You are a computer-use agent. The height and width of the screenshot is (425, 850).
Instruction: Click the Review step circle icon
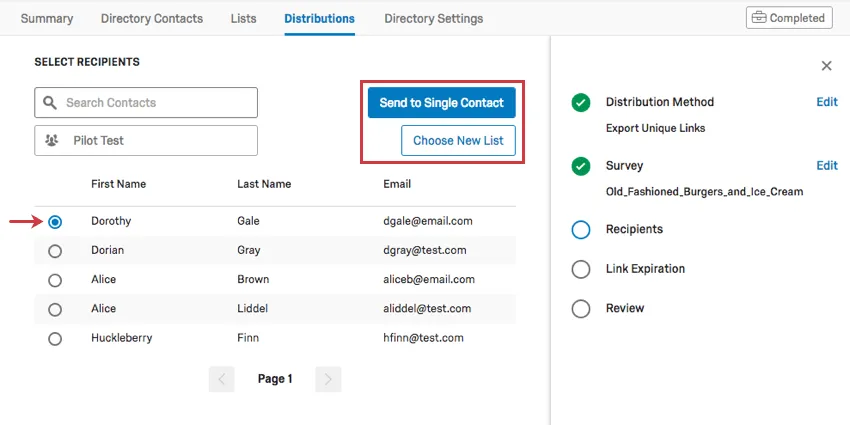click(581, 308)
